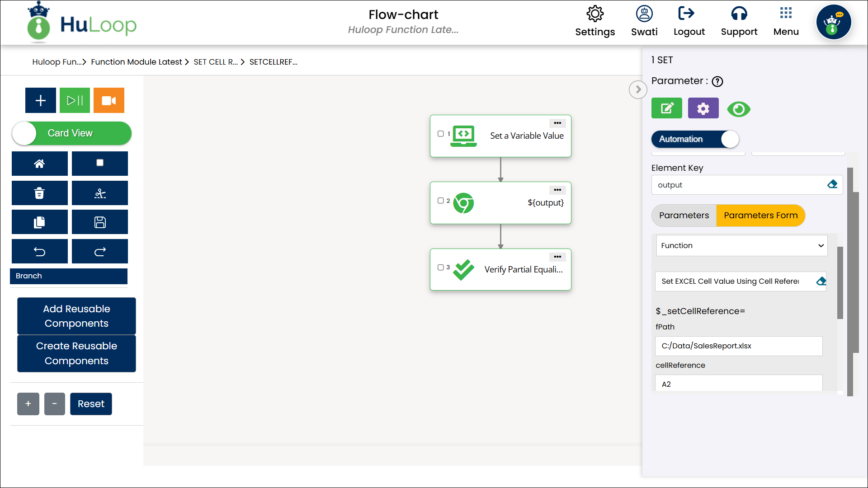Click the copy documents icon button
This screenshot has width=868, height=488.
39,222
